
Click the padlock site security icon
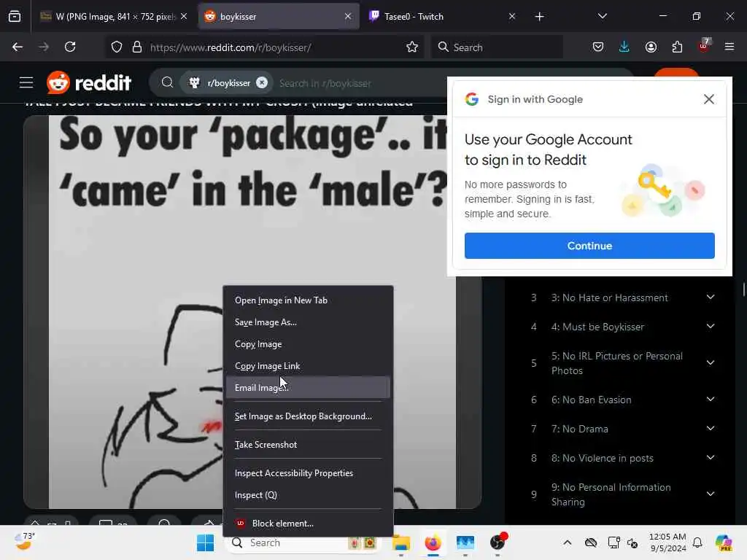click(137, 47)
